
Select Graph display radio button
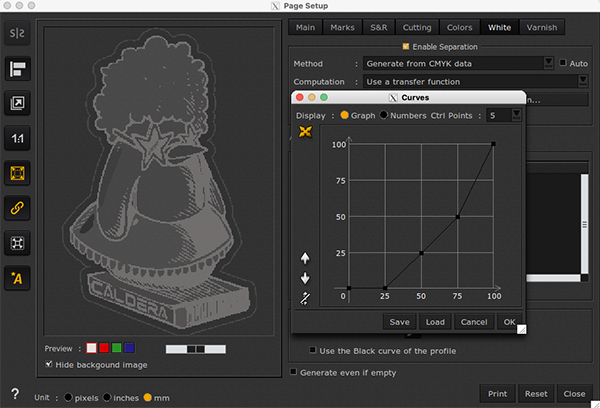click(x=344, y=115)
